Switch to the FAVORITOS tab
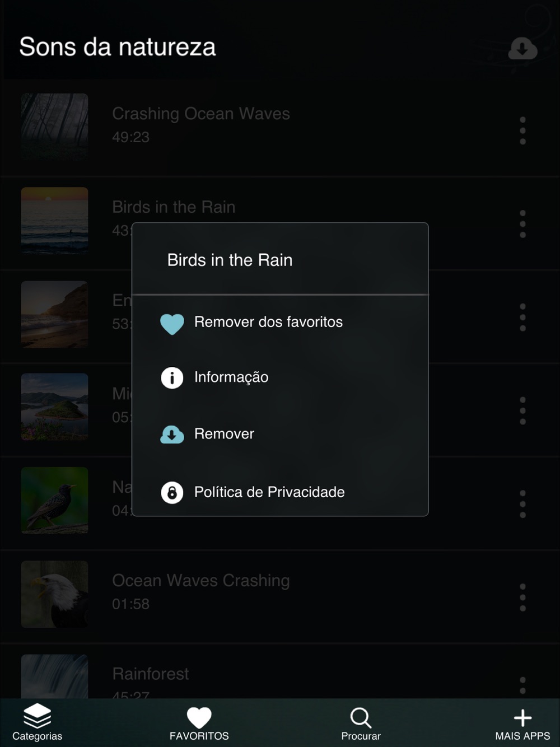Screen dimensions: 560x747 pos(199,723)
